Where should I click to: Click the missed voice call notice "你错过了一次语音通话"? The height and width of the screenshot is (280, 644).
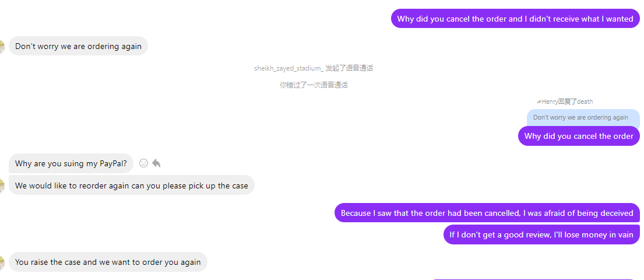click(x=314, y=85)
